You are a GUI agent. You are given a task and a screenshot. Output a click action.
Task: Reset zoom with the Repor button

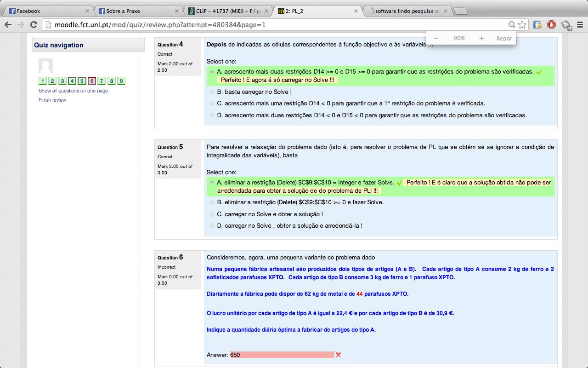click(504, 39)
